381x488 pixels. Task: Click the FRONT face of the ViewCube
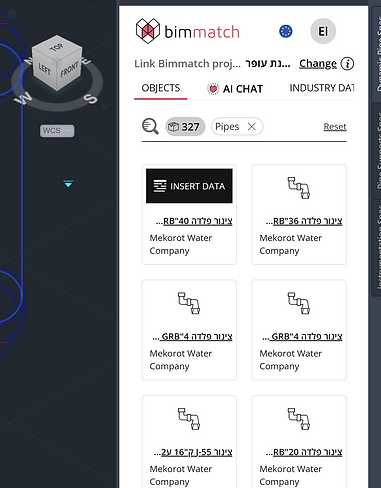tap(69, 70)
